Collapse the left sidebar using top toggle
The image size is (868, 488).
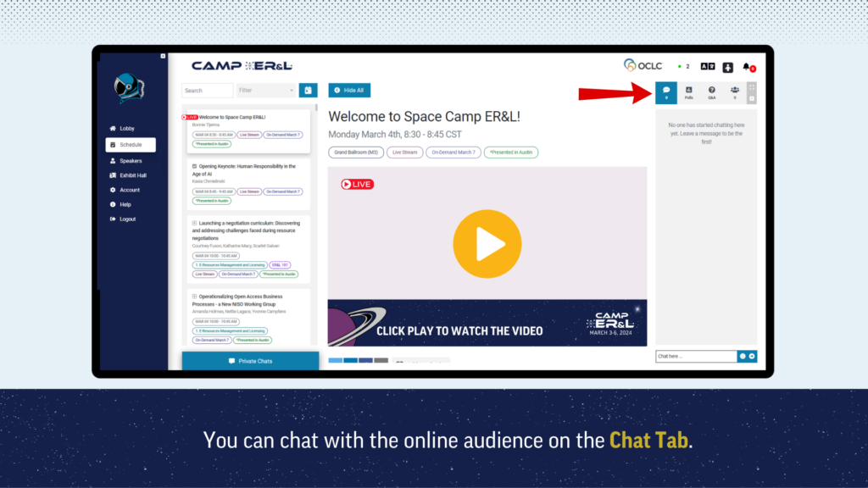(x=162, y=56)
